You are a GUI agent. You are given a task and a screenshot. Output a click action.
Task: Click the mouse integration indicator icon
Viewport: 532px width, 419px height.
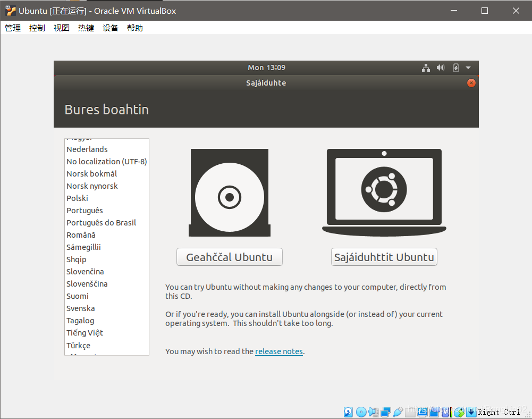pyautogui.click(x=459, y=412)
